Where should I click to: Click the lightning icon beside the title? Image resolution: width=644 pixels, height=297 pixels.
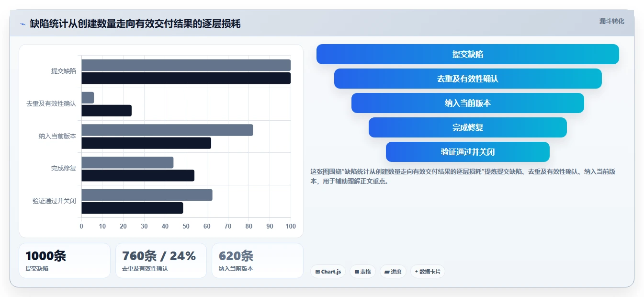pos(23,24)
